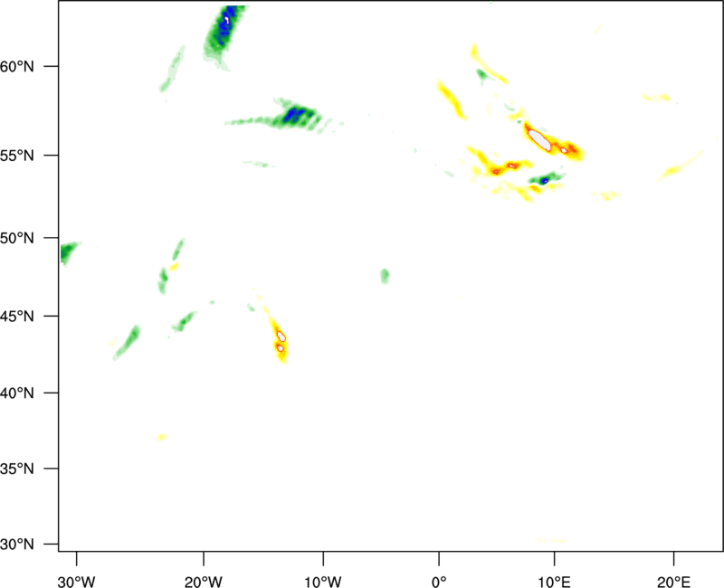
Task: Click the 20°E longitude label
Action: (x=674, y=580)
